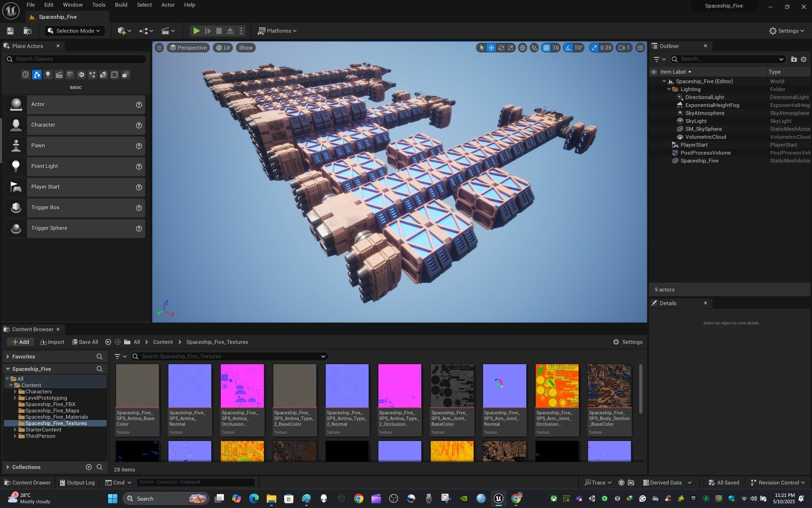Image resolution: width=812 pixels, height=508 pixels.
Task: Open the Blueprints toolbar dropdown
Action: point(146,31)
